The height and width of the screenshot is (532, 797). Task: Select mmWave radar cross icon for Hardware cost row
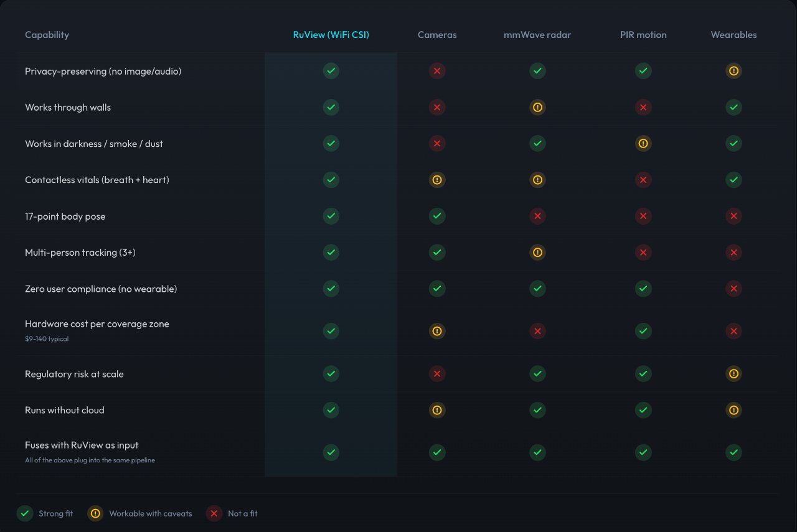[x=537, y=331]
